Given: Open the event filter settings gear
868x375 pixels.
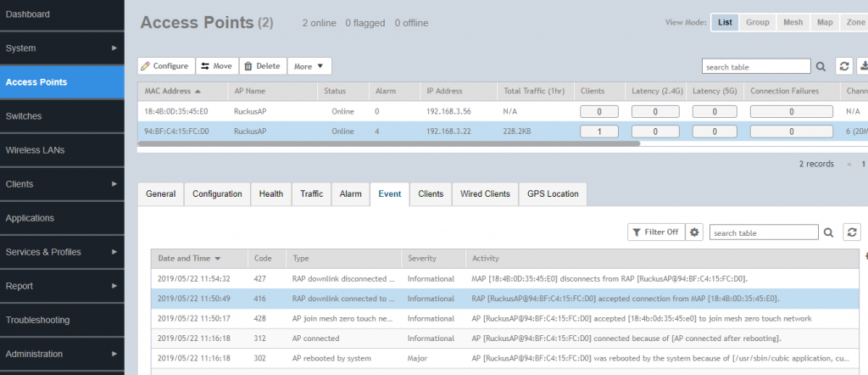Looking at the screenshot, I should (695, 232).
